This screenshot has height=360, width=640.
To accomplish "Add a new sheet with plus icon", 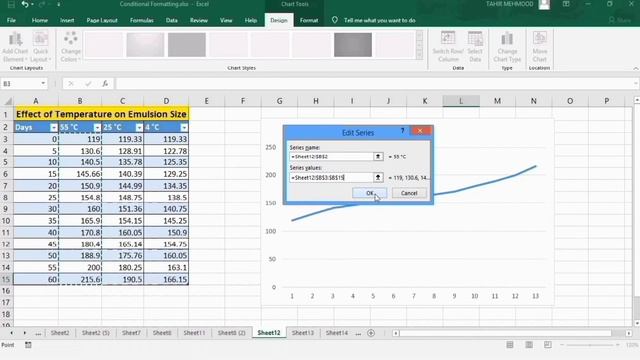I will coord(371,333).
